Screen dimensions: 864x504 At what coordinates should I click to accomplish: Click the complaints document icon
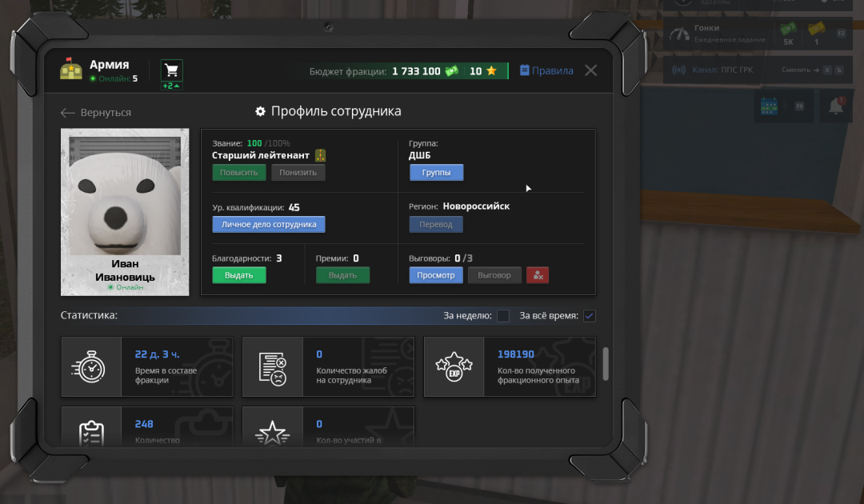[x=273, y=366]
